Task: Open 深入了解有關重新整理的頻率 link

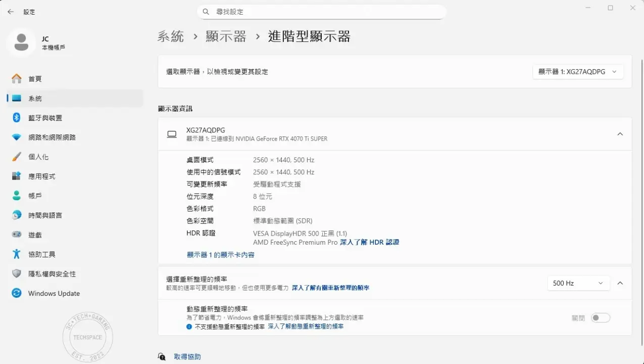Action: pyautogui.click(x=330, y=288)
